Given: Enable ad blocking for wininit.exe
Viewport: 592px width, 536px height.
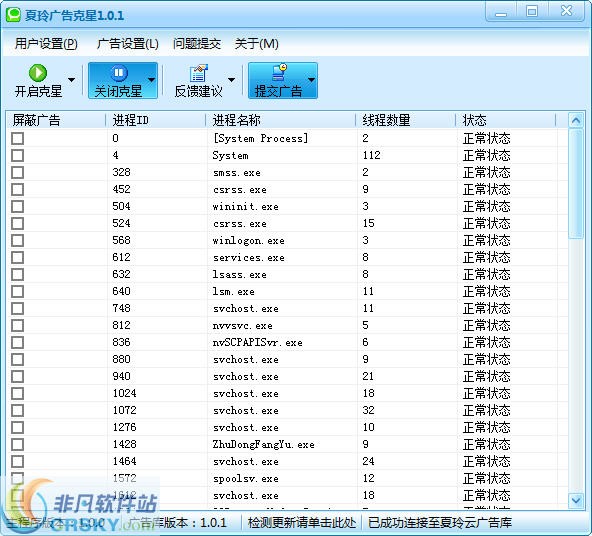Looking at the screenshot, I should point(17,206).
